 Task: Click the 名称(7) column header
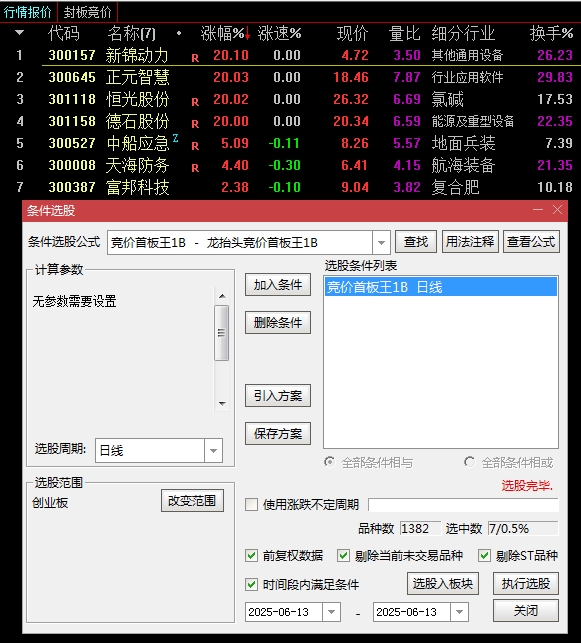(132, 33)
